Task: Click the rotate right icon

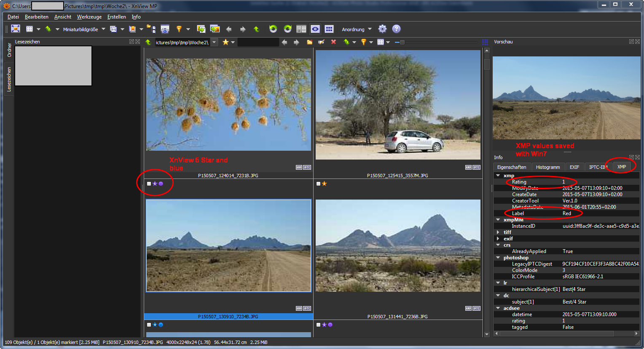Action: click(287, 29)
